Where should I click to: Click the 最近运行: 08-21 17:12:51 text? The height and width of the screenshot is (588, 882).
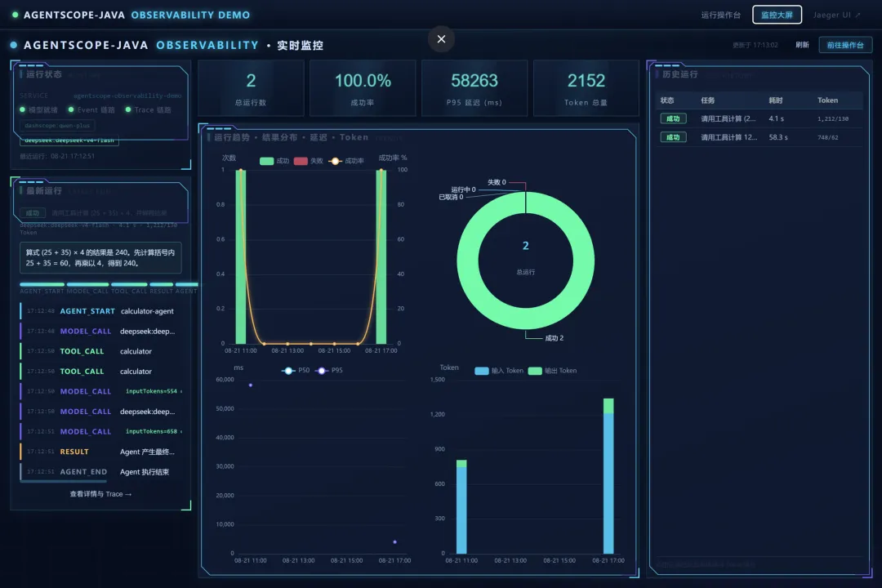57,156
